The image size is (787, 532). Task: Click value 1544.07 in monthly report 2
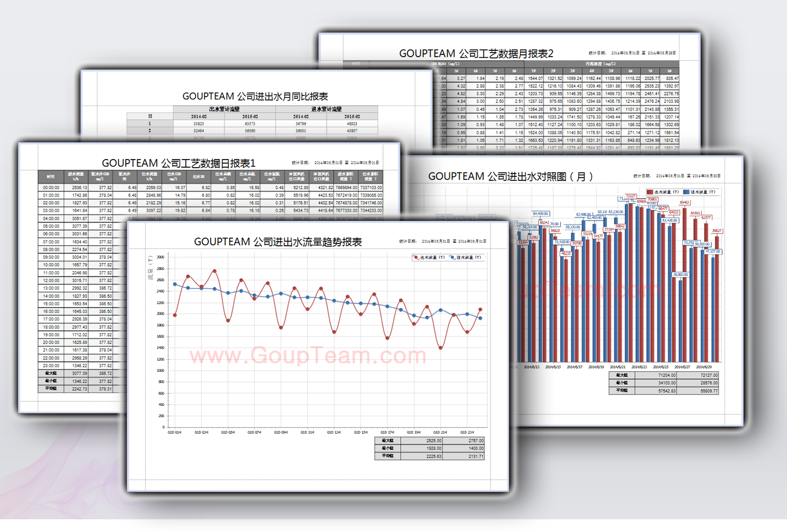(535, 78)
